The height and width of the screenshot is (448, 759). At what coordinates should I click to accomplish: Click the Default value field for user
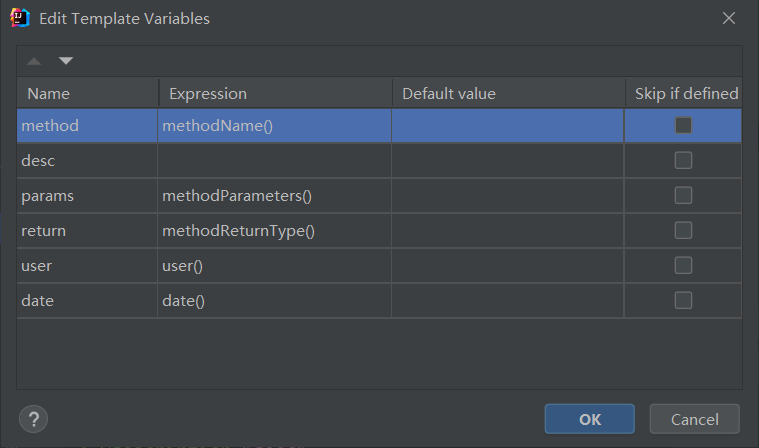(x=507, y=266)
